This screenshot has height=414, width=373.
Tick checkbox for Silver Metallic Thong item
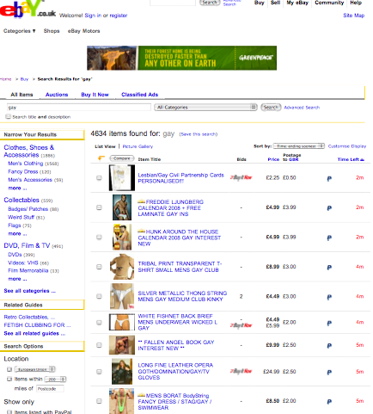(99, 296)
